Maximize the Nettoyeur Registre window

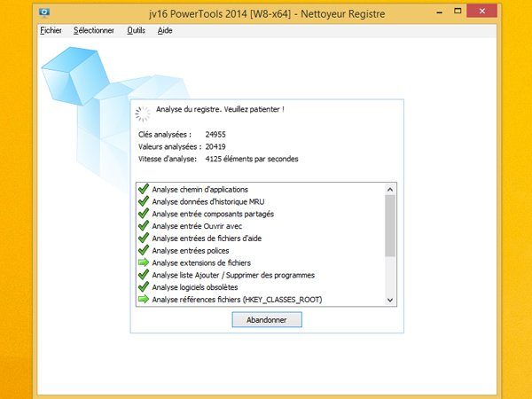[x=458, y=11]
